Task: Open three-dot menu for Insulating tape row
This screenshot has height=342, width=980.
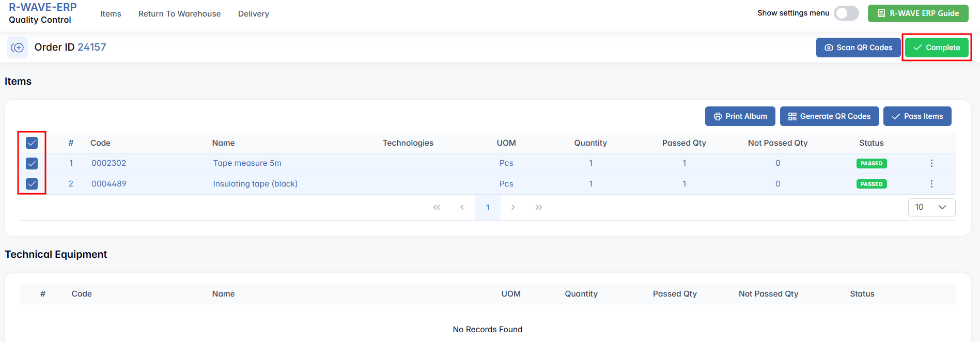Action: click(x=931, y=184)
